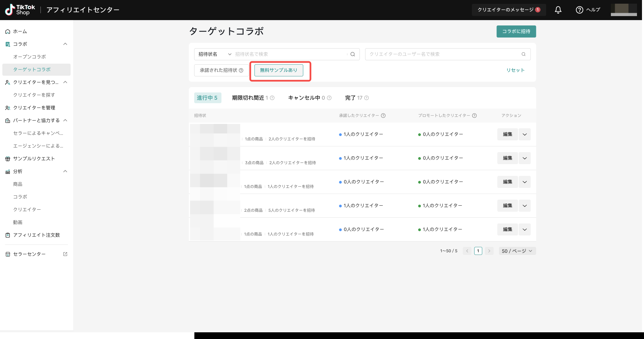Collapse the コラボ sidebar section
The width and height of the screenshot is (644, 339).
pos(65,44)
